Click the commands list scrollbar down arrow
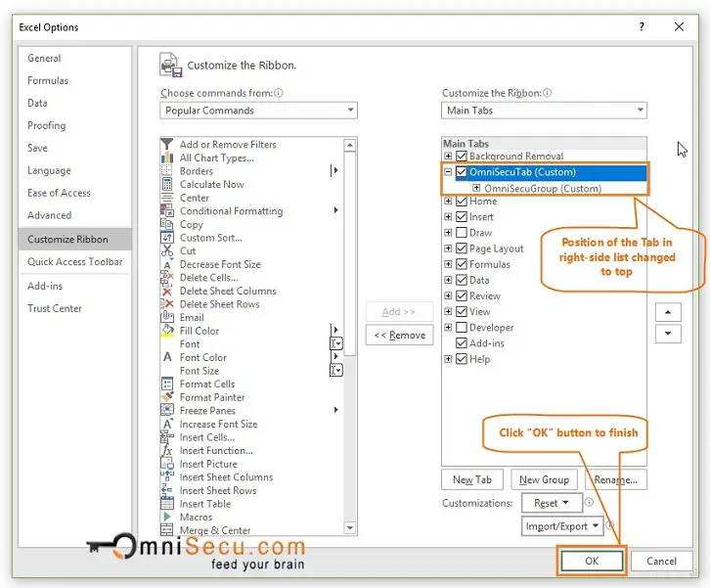This screenshot has width=710, height=588. pyautogui.click(x=349, y=527)
